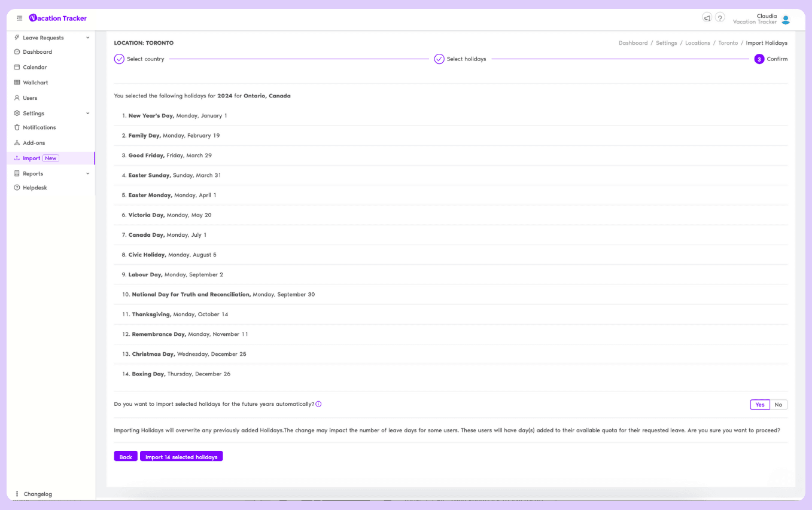
Task: Click the Select country step checkmark
Action: 119,59
